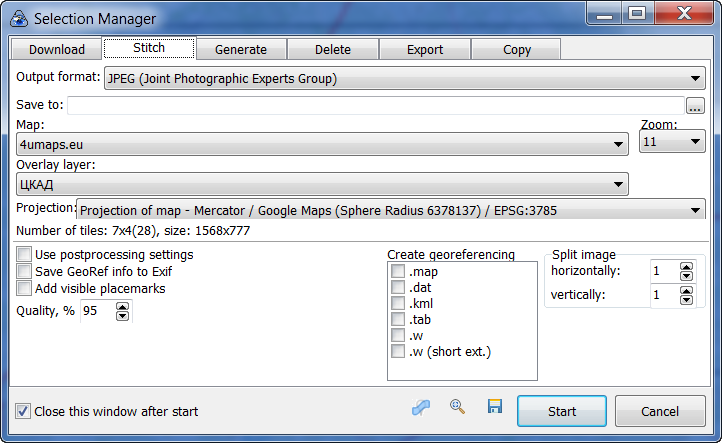The width and height of the screenshot is (722, 443).
Task: Click the magnifier zoom-to-selection icon
Action: point(458,407)
